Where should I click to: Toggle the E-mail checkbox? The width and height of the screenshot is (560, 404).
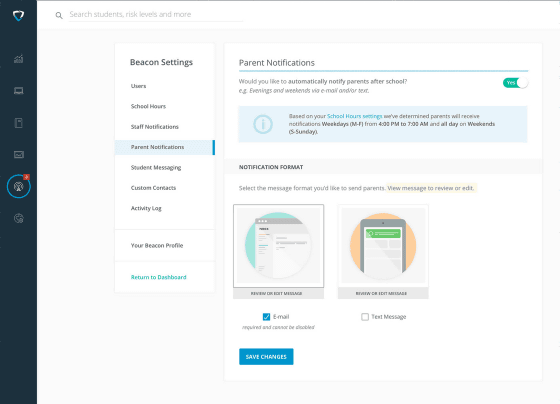click(x=266, y=317)
